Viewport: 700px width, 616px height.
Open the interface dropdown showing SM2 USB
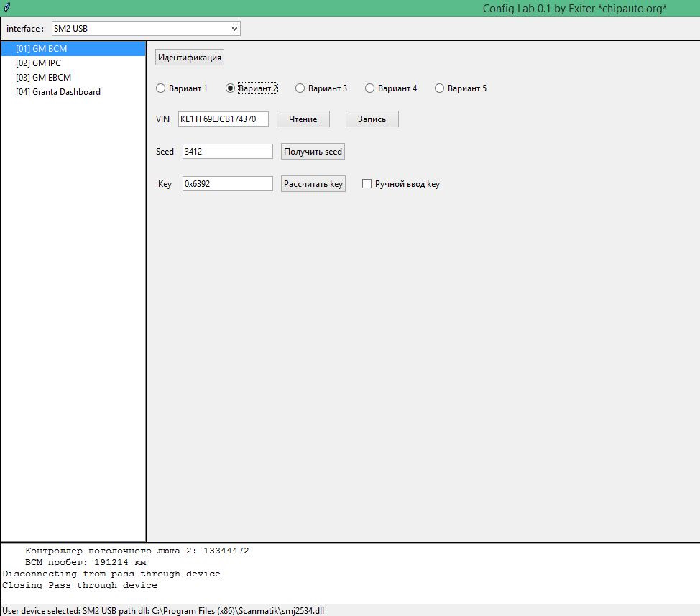pyautogui.click(x=146, y=29)
